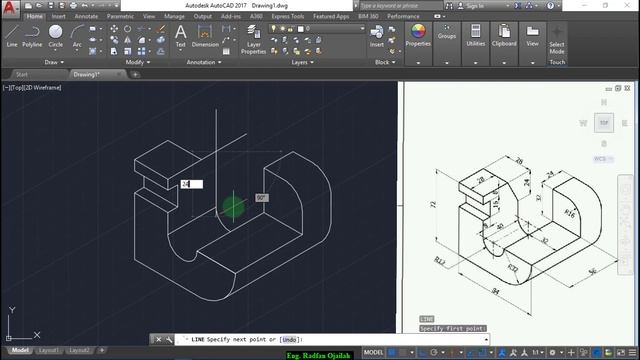640x360 pixels.
Task: Expand the Annotation panel dropdown
Action: 204,62
